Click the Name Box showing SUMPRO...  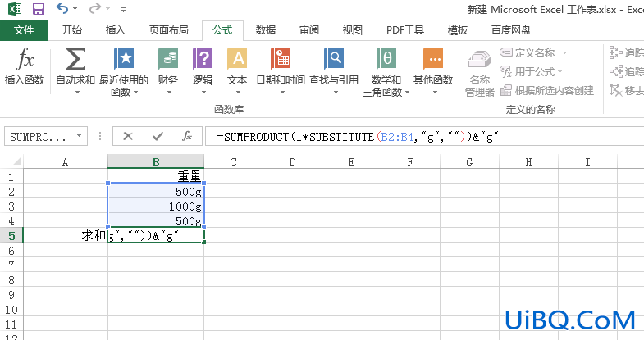point(39,137)
